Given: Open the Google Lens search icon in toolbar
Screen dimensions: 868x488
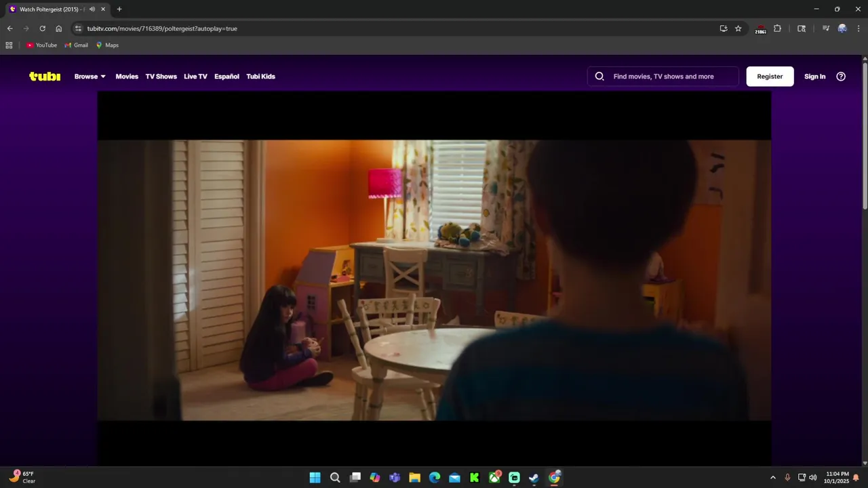Looking at the screenshot, I should point(802,28).
